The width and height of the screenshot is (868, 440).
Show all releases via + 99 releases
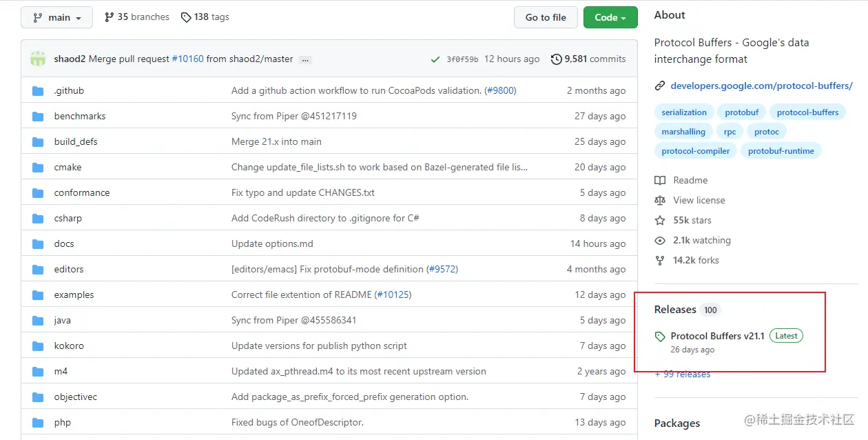tap(682, 374)
